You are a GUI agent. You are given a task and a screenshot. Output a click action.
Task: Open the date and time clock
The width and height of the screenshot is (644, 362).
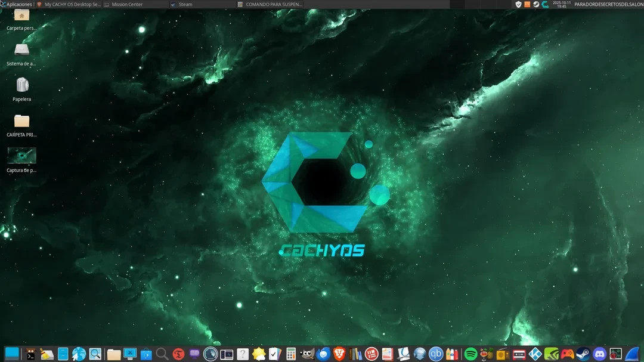562,4
